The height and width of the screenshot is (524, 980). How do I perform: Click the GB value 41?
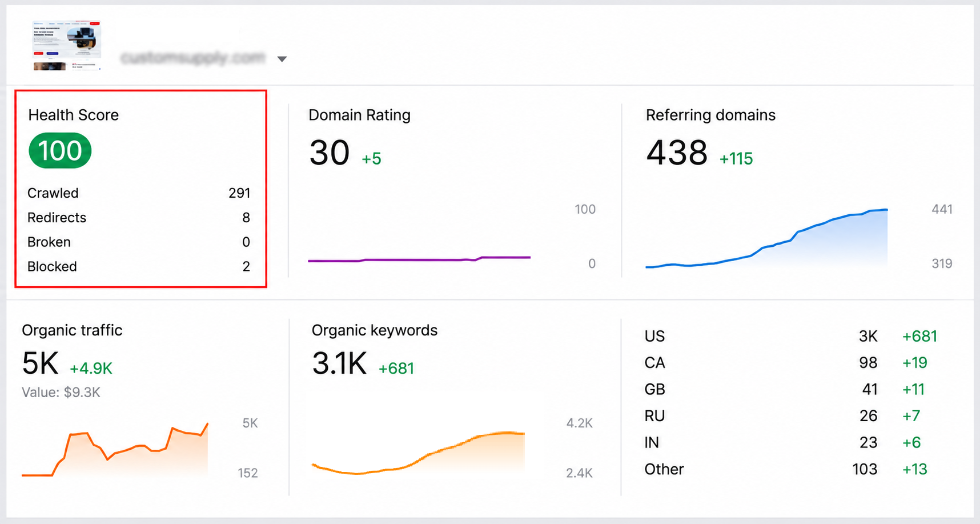[870, 389]
